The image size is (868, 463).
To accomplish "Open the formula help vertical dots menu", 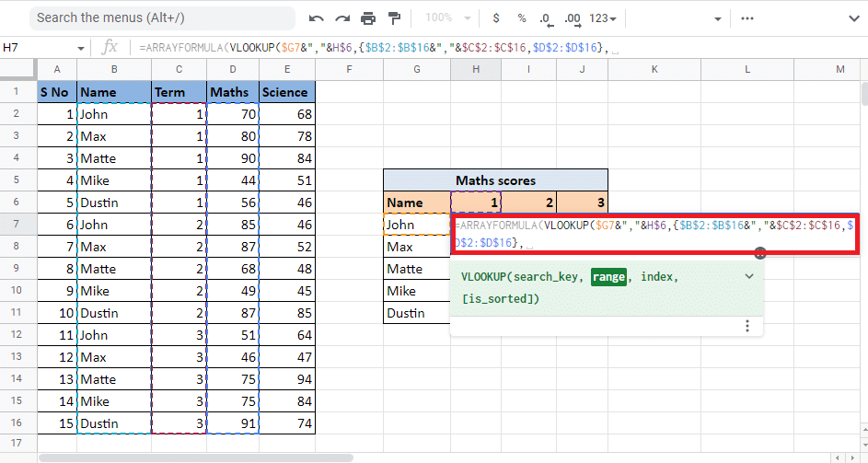I will coord(747,326).
